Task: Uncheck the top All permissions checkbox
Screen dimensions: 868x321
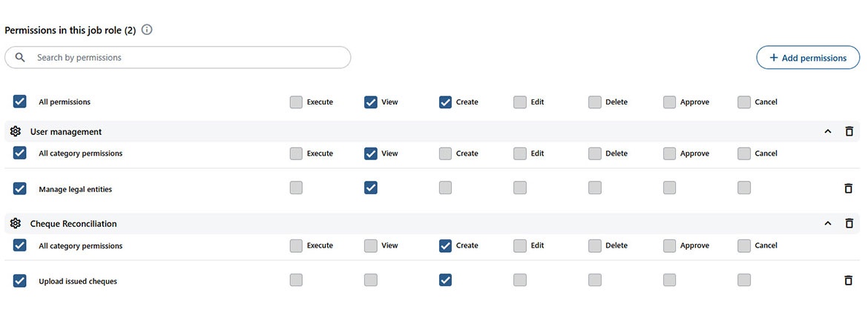Action: click(20, 102)
